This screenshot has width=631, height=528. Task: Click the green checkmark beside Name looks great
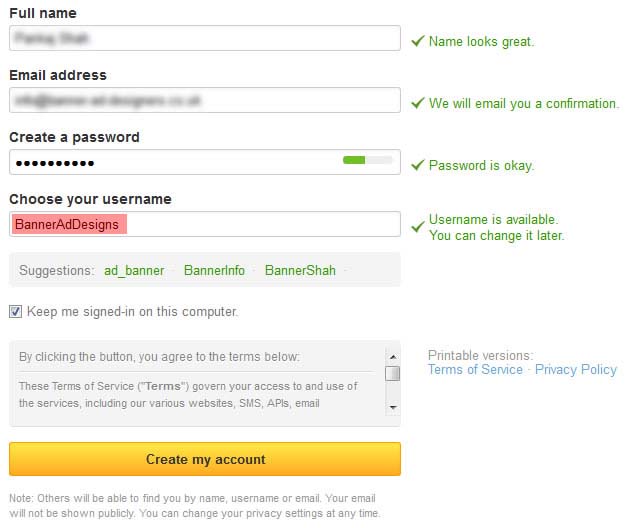(418, 41)
